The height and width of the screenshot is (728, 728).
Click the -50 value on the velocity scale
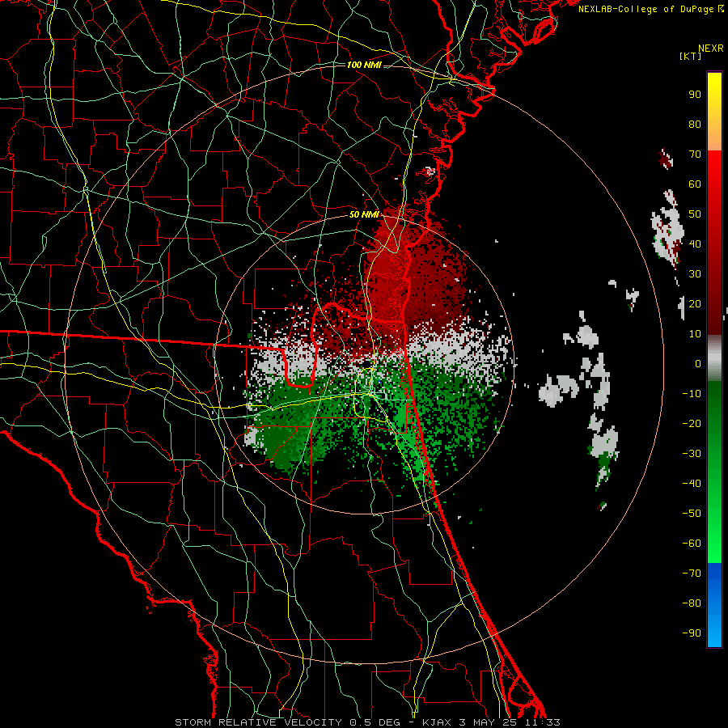(x=692, y=514)
